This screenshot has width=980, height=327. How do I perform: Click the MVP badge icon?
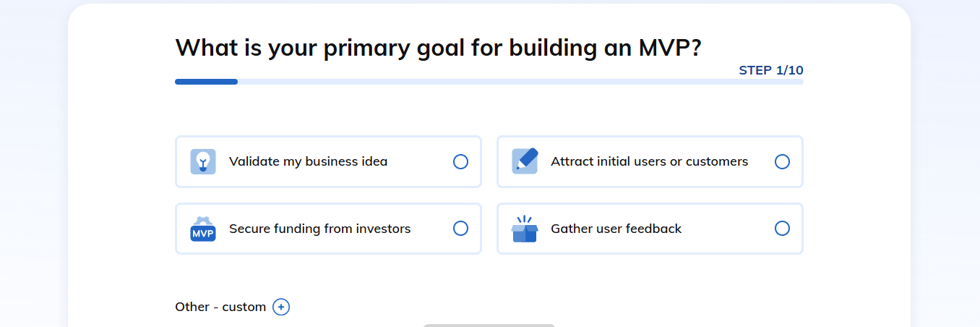[203, 229]
